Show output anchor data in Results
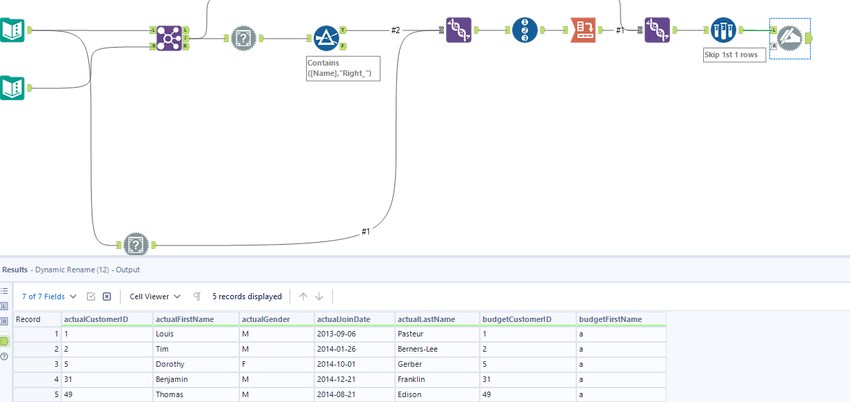The image size is (850, 402). click(4, 341)
